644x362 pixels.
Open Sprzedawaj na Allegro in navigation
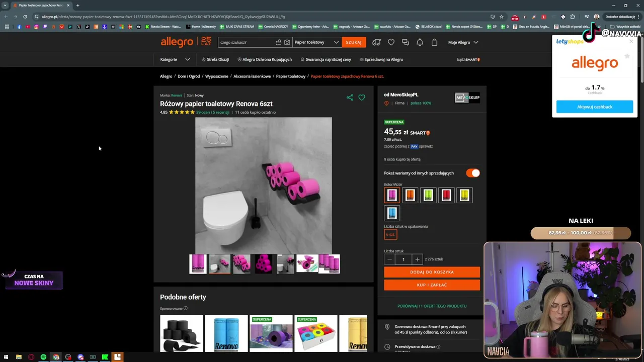tap(381, 59)
